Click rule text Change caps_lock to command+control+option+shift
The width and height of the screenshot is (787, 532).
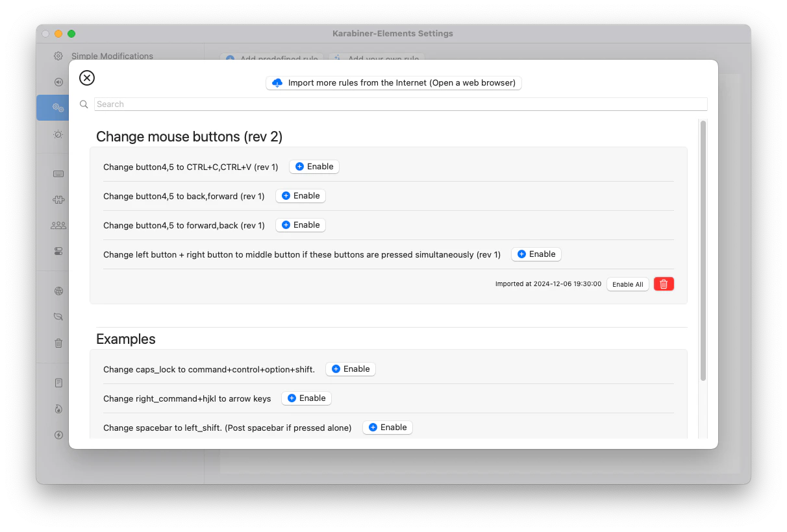(209, 370)
